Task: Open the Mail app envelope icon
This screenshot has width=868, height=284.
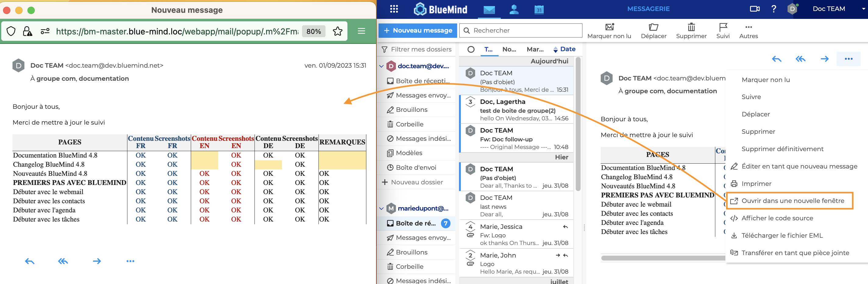Action: [489, 10]
